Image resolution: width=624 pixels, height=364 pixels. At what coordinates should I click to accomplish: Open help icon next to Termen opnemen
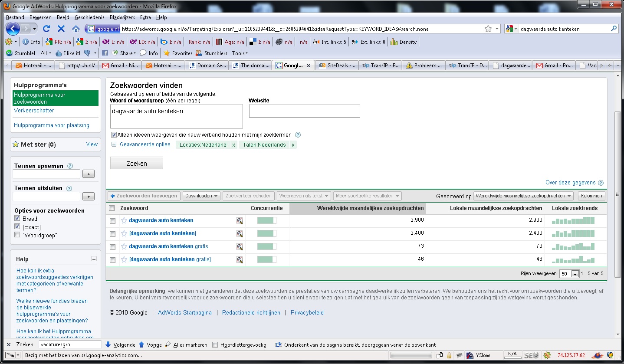pos(70,166)
